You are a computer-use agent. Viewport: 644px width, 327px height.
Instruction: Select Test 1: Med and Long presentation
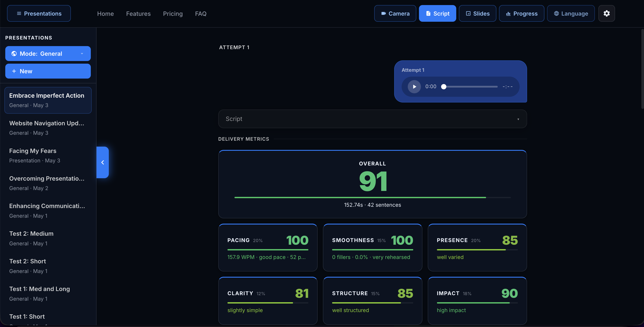(48, 294)
